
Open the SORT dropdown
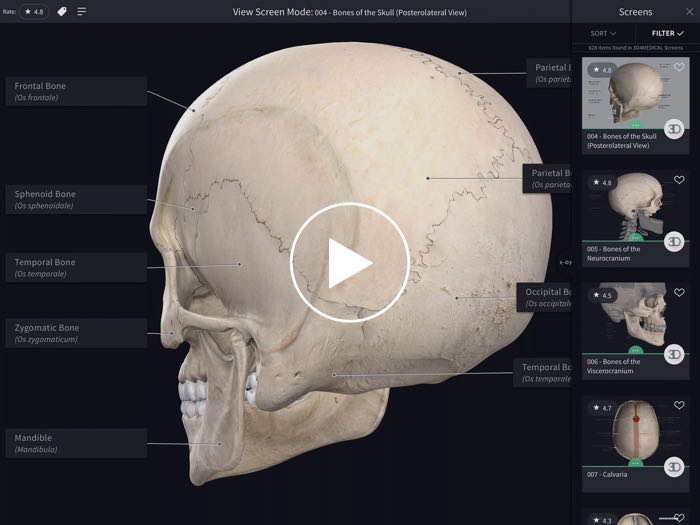603,33
